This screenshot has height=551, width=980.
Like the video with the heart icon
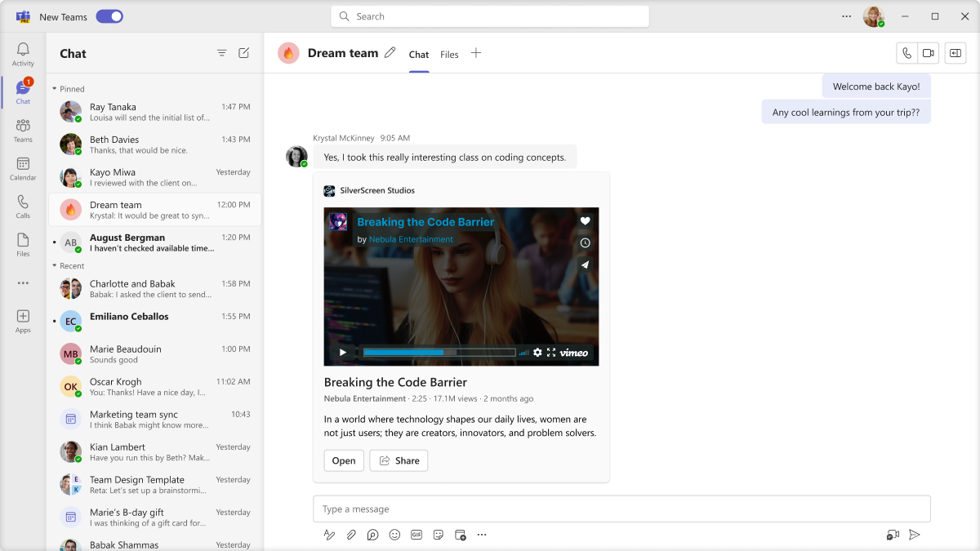(x=585, y=221)
